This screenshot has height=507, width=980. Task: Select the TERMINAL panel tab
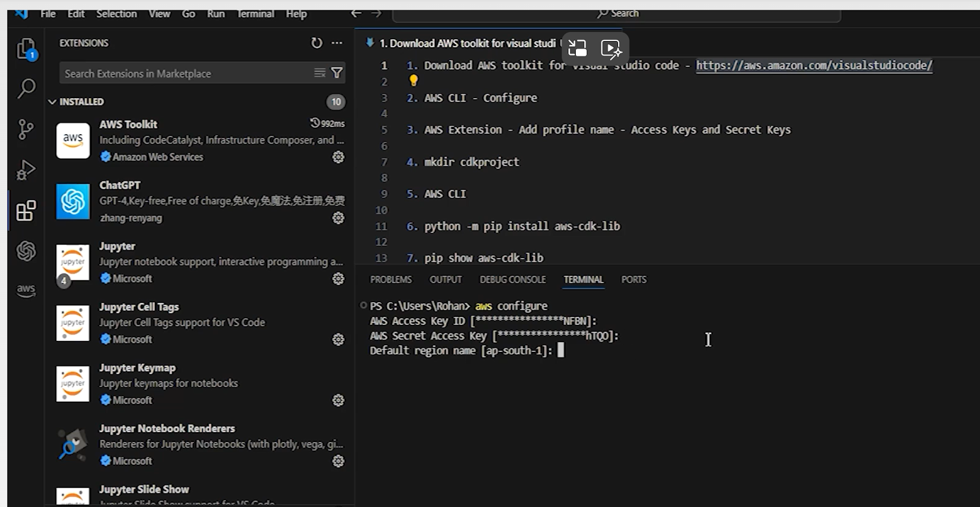click(x=583, y=280)
